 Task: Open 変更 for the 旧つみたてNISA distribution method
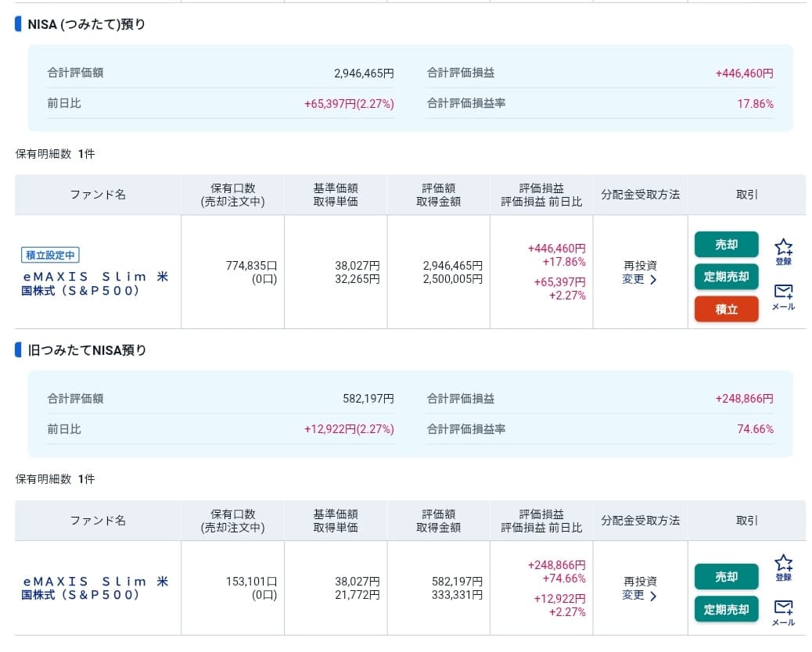click(x=639, y=596)
